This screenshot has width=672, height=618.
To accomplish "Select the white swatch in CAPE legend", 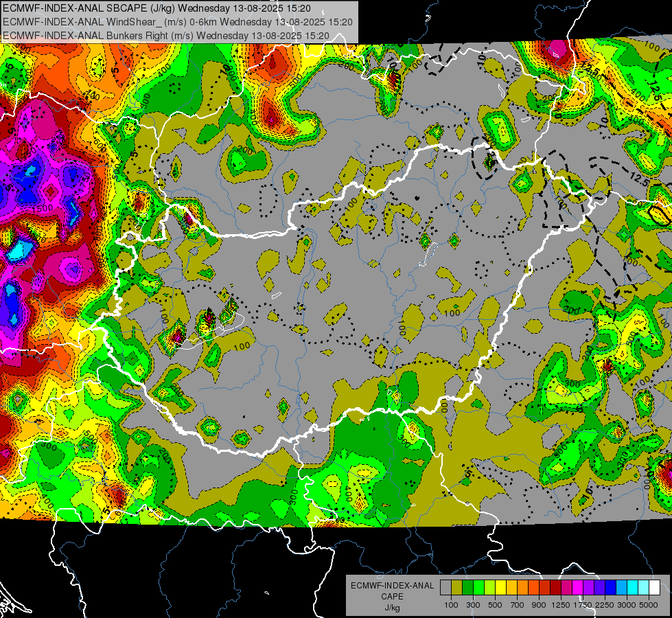I will [654, 588].
